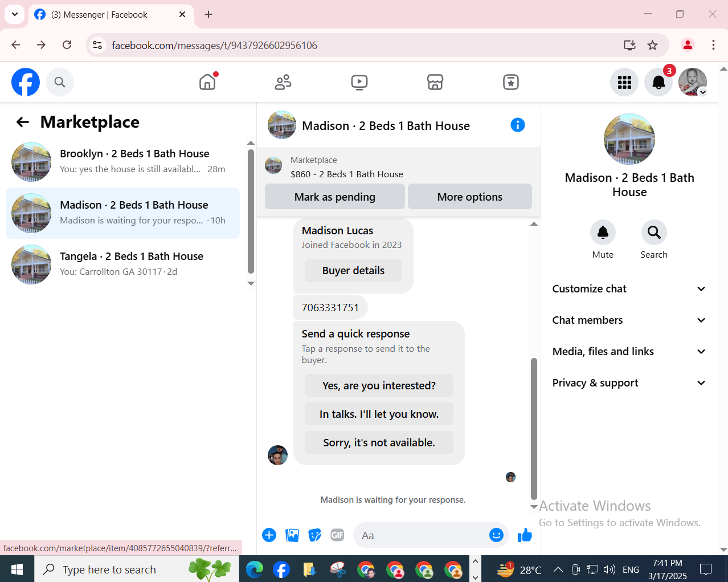
Task: Click the Windows taskbar search box
Action: pos(137,569)
